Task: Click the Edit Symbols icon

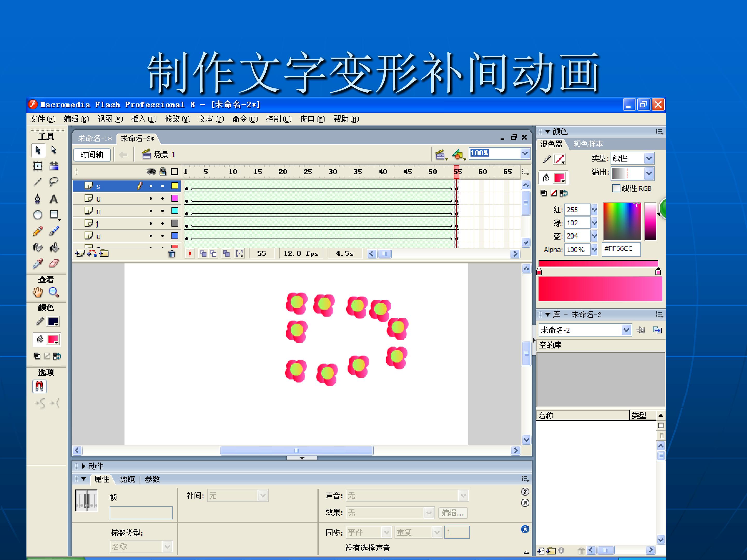Action: pos(459,155)
